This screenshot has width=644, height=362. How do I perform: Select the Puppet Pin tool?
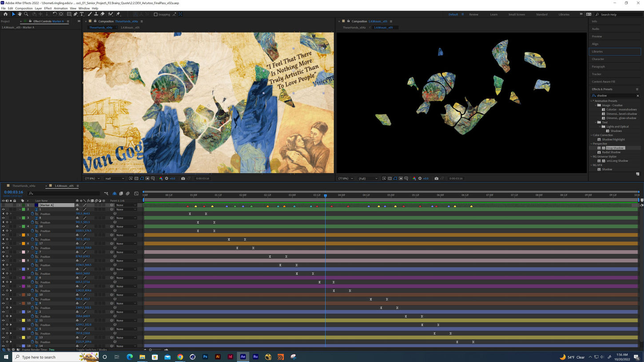coord(118,14)
